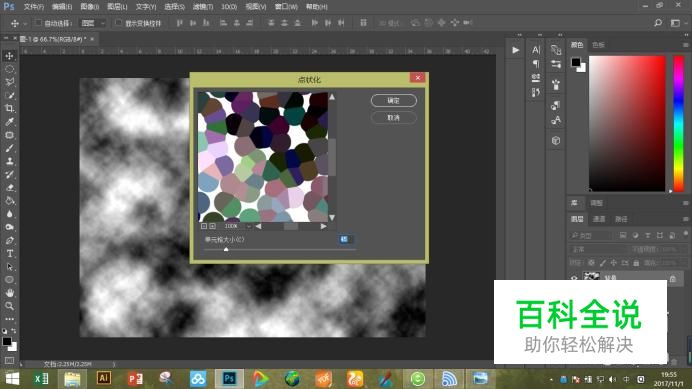The height and width of the screenshot is (389, 692).
Task: Click the cell size slider handle
Action: (x=226, y=249)
